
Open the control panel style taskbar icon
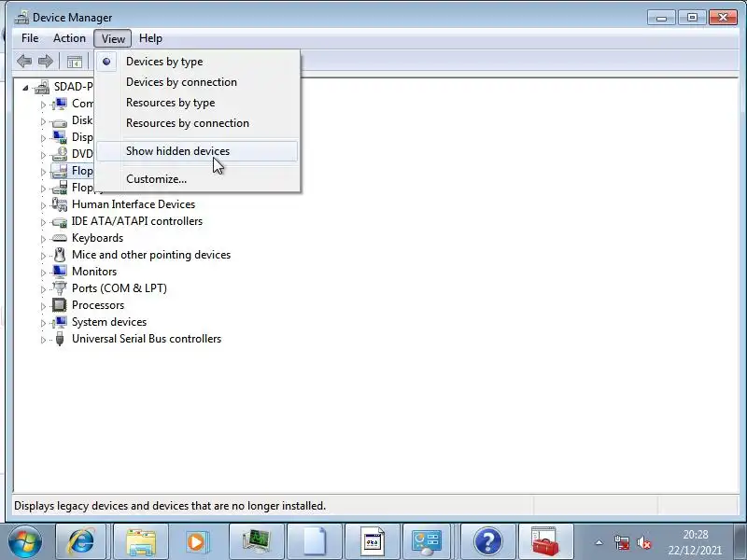(x=426, y=541)
